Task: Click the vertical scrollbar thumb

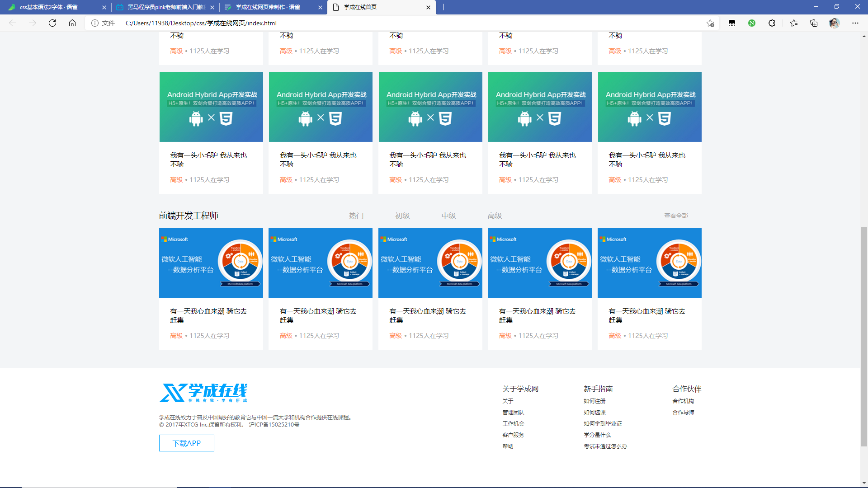Action: pyautogui.click(x=864, y=337)
